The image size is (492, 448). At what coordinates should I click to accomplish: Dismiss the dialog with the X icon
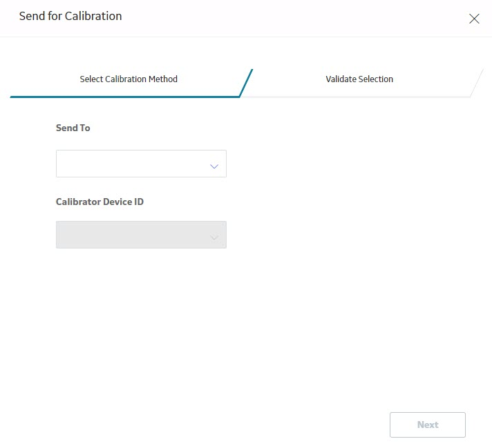474,19
